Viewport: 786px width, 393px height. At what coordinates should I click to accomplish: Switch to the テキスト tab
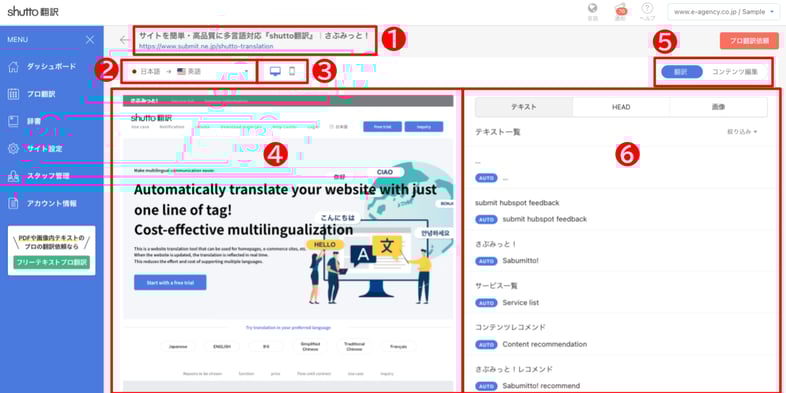pyautogui.click(x=523, y=107)
